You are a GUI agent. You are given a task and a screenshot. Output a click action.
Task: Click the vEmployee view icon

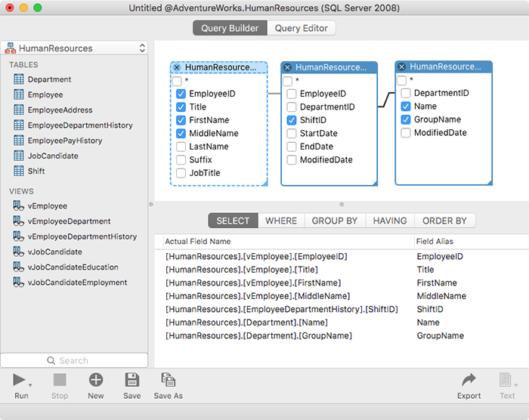(x=19, y=205)
